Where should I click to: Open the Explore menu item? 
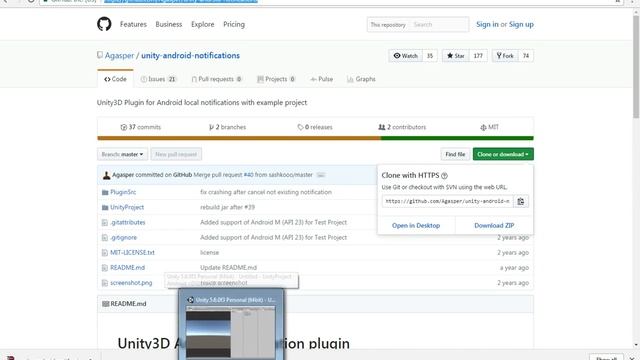pyautogui.click(x=202, y=24)
